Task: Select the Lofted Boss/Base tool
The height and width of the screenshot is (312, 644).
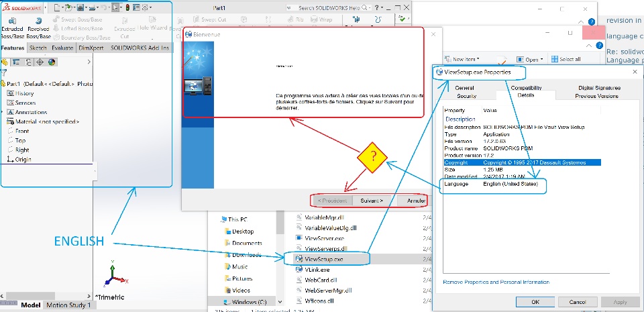Action: click(78, 28)
